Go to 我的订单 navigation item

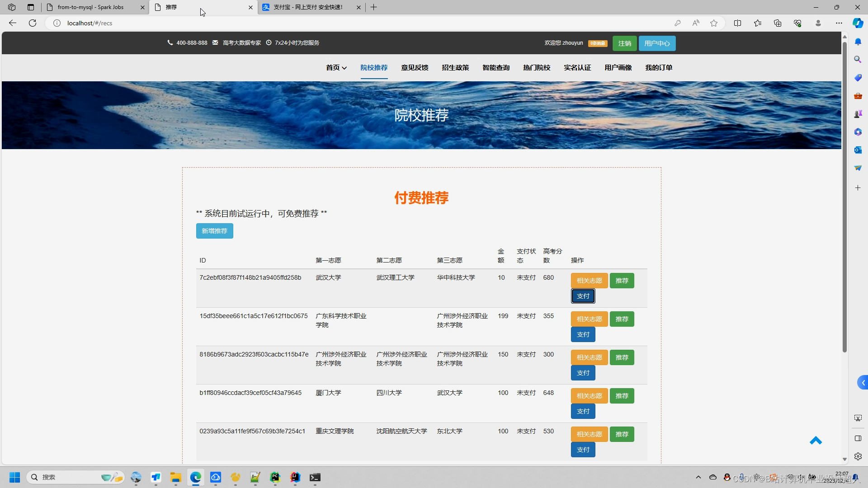[659, 68]
